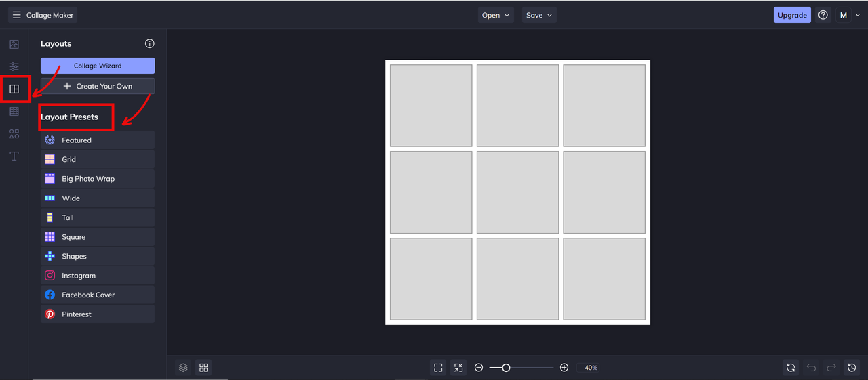
Task: Click the zoom in plus icon
Action: click(564, 368)
